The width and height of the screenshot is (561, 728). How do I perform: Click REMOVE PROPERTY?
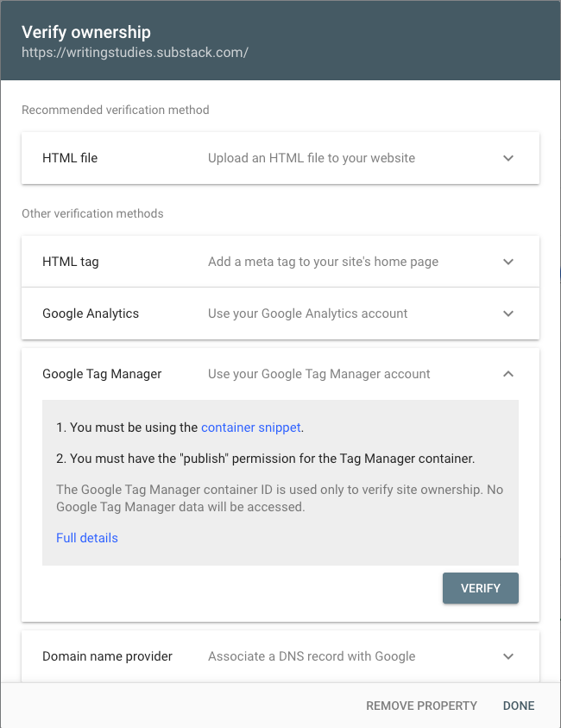pos(421,706)
